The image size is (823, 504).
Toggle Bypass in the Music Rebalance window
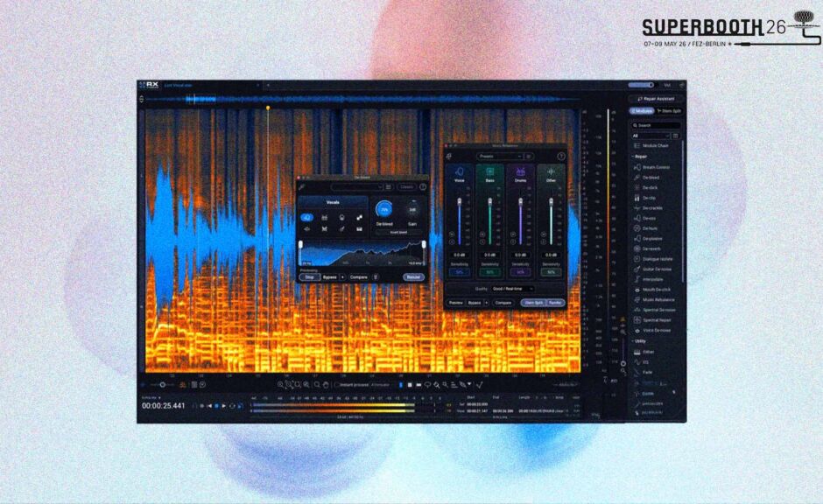tap(475, 303)
